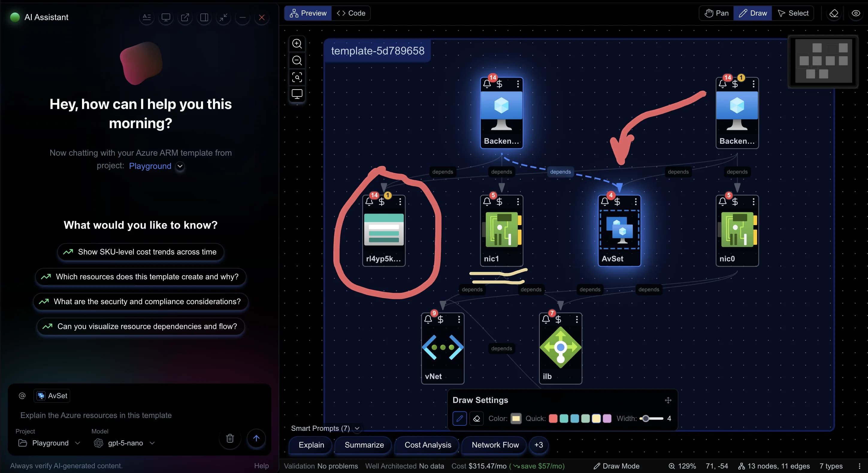The width and height of the screenshot is (868, 473).
Task: Open the Project Playground selector at bottom
Action: pos(49,443)
